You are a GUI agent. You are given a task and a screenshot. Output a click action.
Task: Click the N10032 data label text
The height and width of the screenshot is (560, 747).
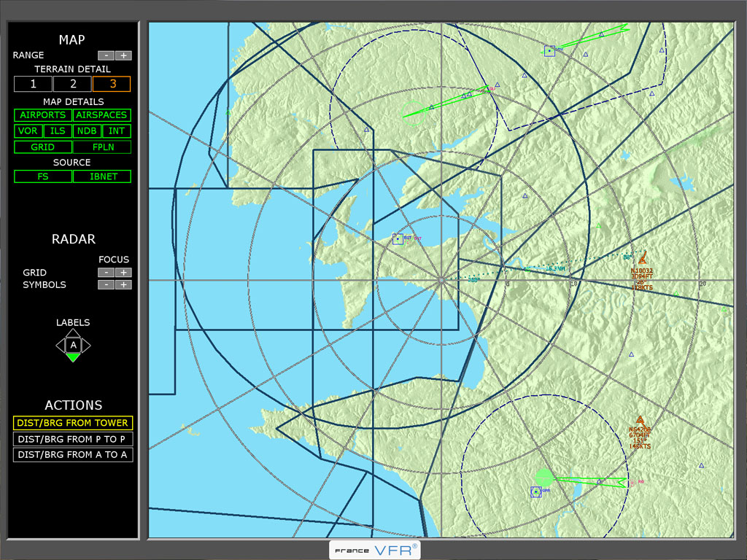pyautogui.click(x=642, y=279)
